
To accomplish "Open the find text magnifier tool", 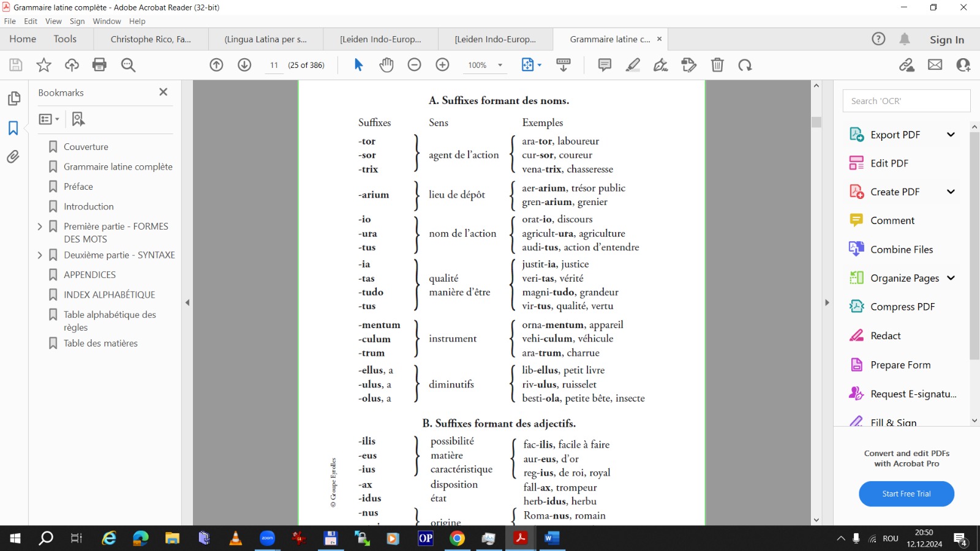I will pyautogui.click(x=128, y=65).
